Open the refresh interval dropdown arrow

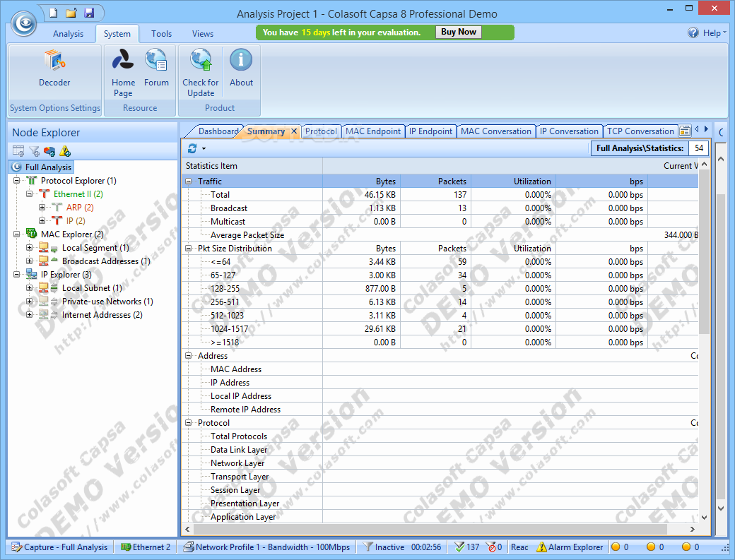click(x=204, y=149)
